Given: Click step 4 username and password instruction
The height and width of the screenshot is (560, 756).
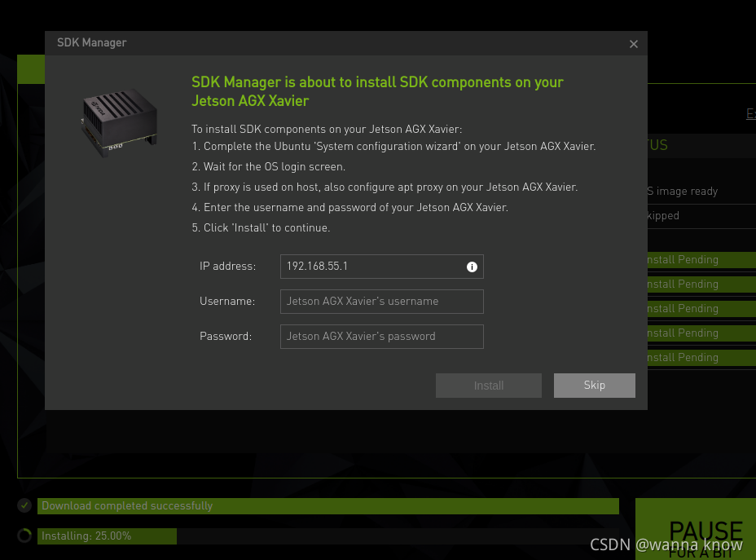Looking at the screenshot, I should 349,207.
